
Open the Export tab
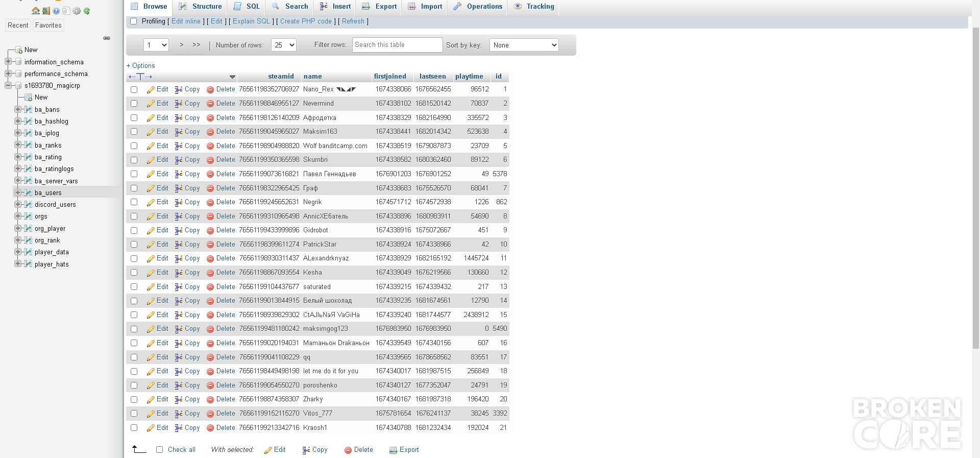pos(379,7)
